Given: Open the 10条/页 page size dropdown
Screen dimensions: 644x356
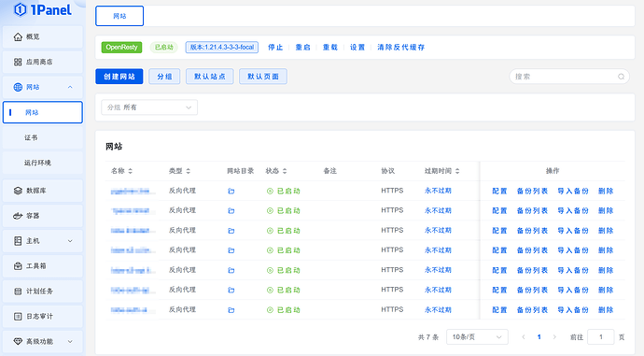Looking at the screenshot, I should pos(477,337).
